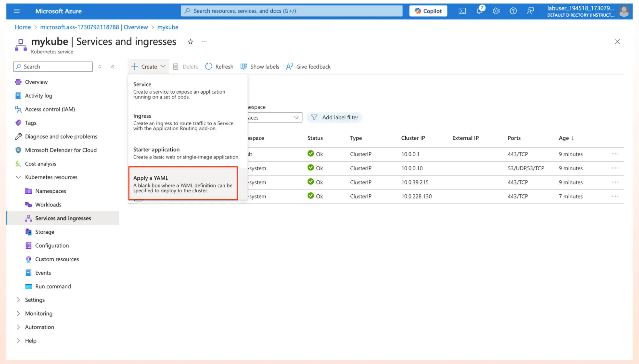Open Namespaces under Kubernetes resources

pyautogui.click(x=51, y=191)
